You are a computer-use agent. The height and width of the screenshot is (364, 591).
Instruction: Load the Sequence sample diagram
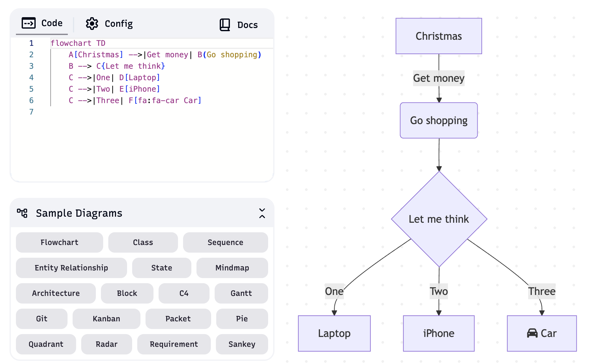(x=225, y=242)
